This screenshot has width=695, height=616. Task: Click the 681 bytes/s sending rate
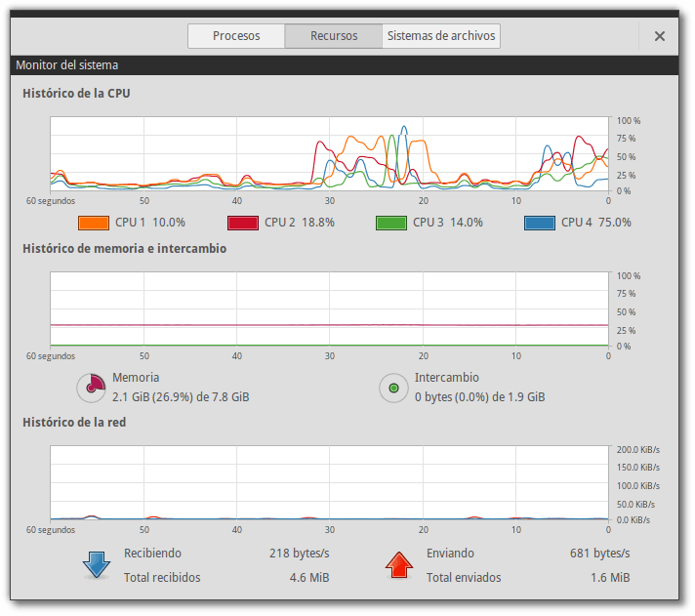point(599,554)
